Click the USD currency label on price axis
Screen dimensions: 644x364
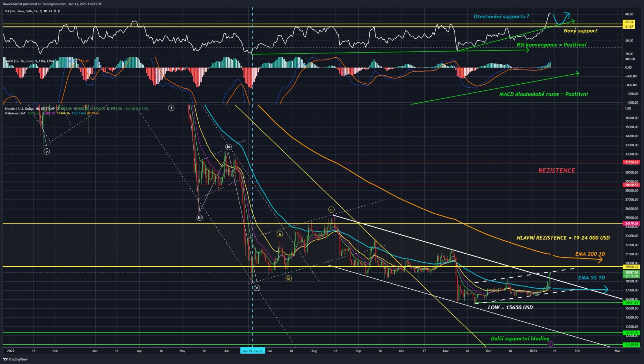[628, 108]
